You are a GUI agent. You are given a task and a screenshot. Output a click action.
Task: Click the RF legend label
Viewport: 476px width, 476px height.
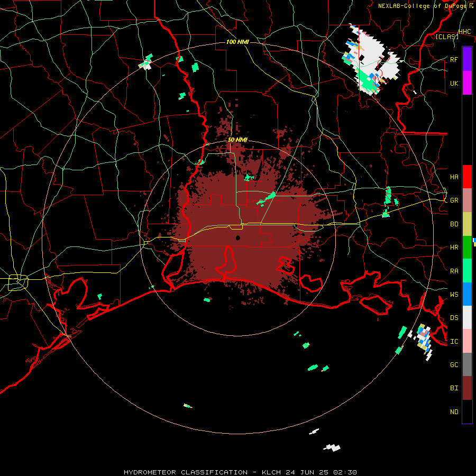point(454,59)
